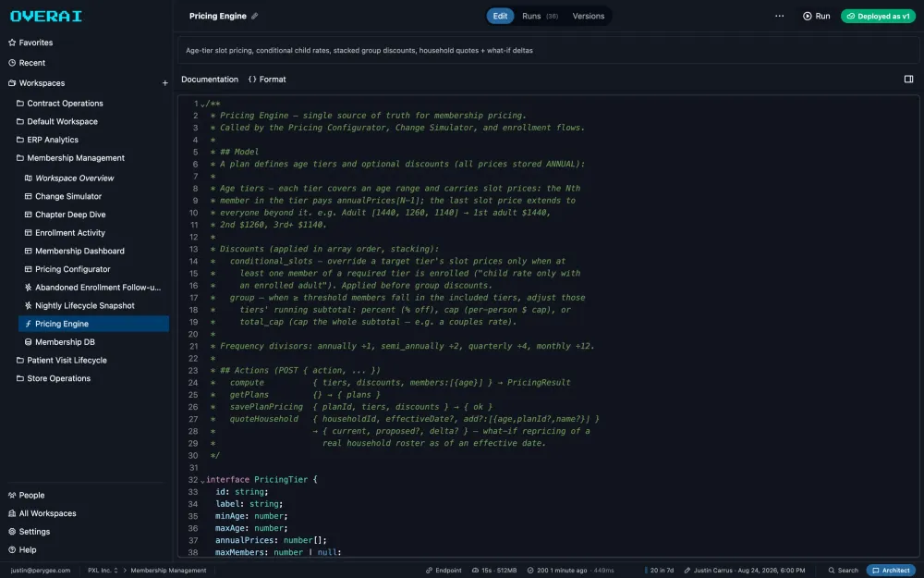
Task: Expand the Workspaces section header
Action: [x=42, y=83]
